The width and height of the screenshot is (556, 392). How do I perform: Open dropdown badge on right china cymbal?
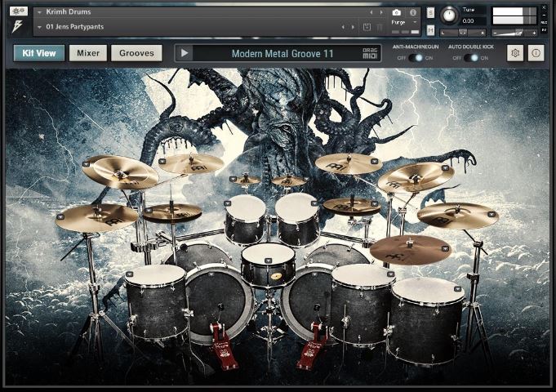[445, 167]
